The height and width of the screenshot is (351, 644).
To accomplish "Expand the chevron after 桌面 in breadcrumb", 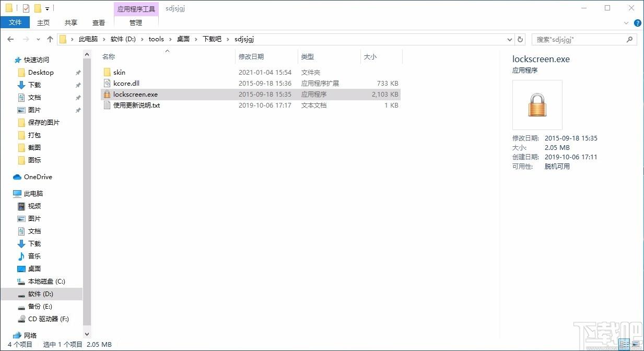I will pos(196,39).
